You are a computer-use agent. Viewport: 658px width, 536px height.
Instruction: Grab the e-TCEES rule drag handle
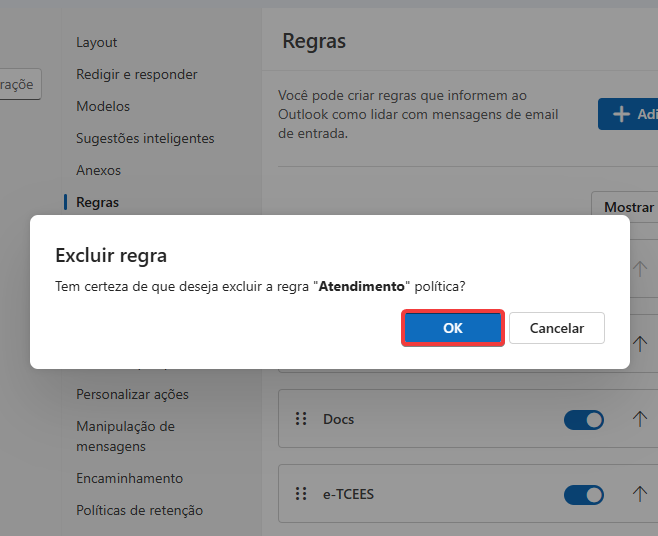(x=301, y=494)
